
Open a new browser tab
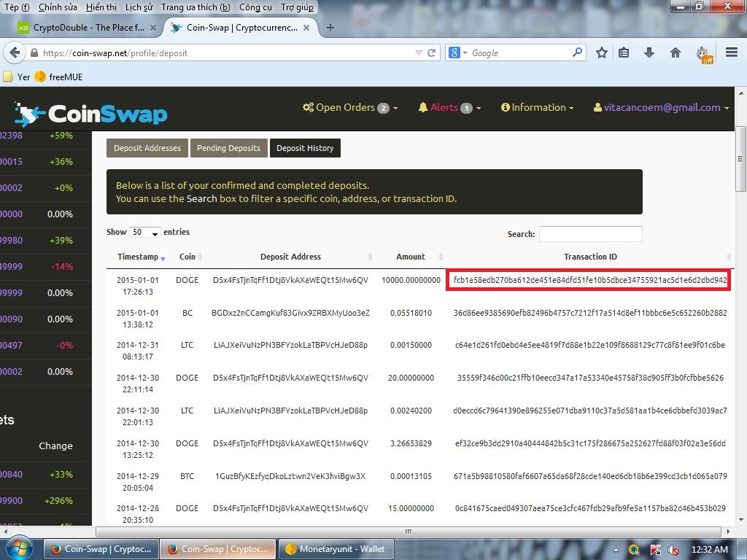[330, 28]
